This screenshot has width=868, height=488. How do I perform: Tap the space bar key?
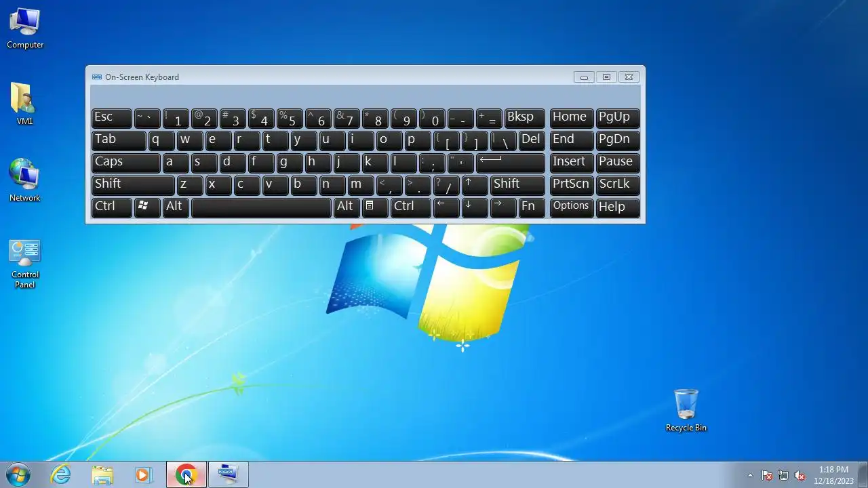click(x=261, y=207)
